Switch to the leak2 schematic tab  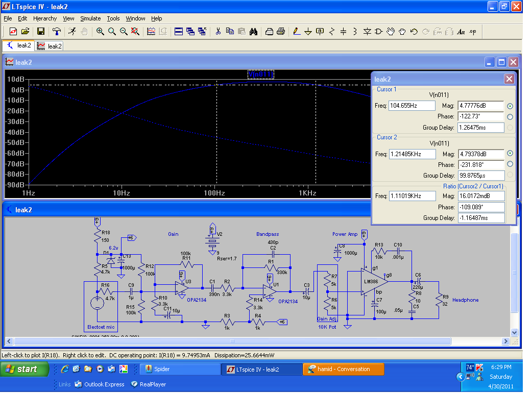click(19, 45)
